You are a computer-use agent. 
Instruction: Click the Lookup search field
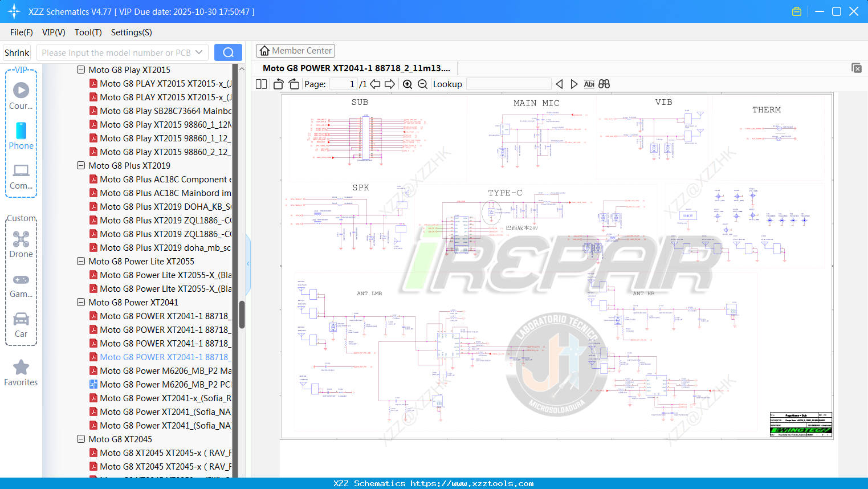click(508, 84)
